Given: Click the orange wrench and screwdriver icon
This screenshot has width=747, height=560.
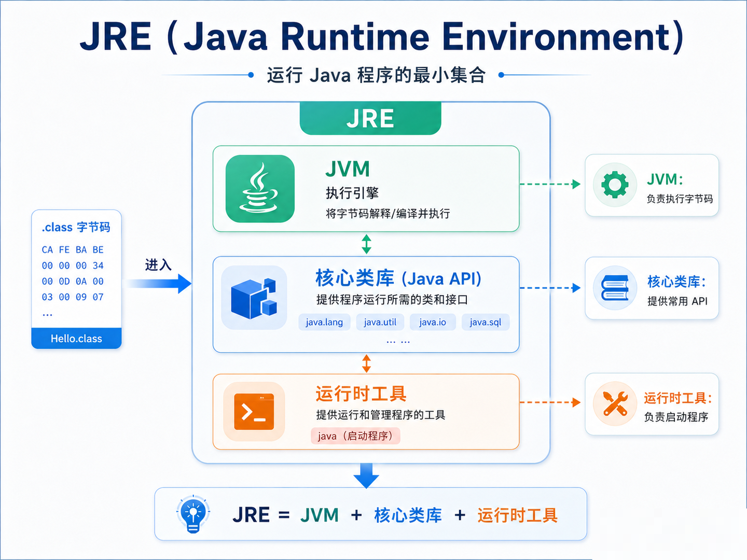Looking at the screenshot, I should (x=615, y=404).
